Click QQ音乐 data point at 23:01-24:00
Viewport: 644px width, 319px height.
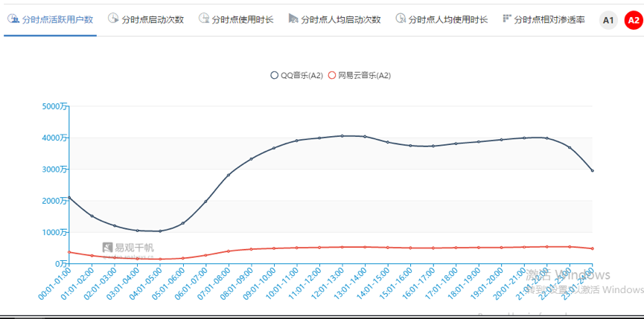[x=592, y=170]
